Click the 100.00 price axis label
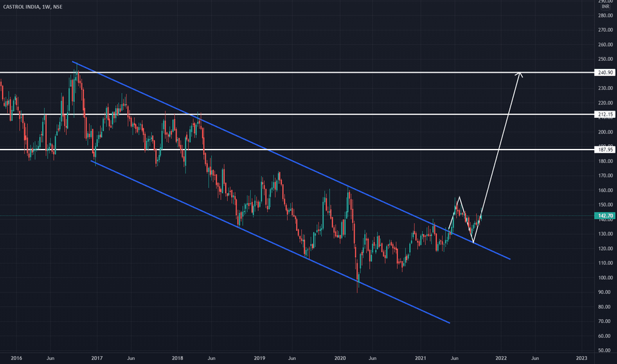The image size is (617, 364). [x=605, y=277]
